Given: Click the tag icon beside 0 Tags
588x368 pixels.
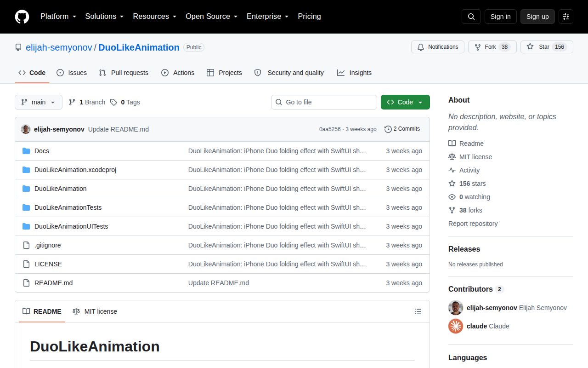Looking at the screenshot, I should pyautogui.click(x=113, y=102).
